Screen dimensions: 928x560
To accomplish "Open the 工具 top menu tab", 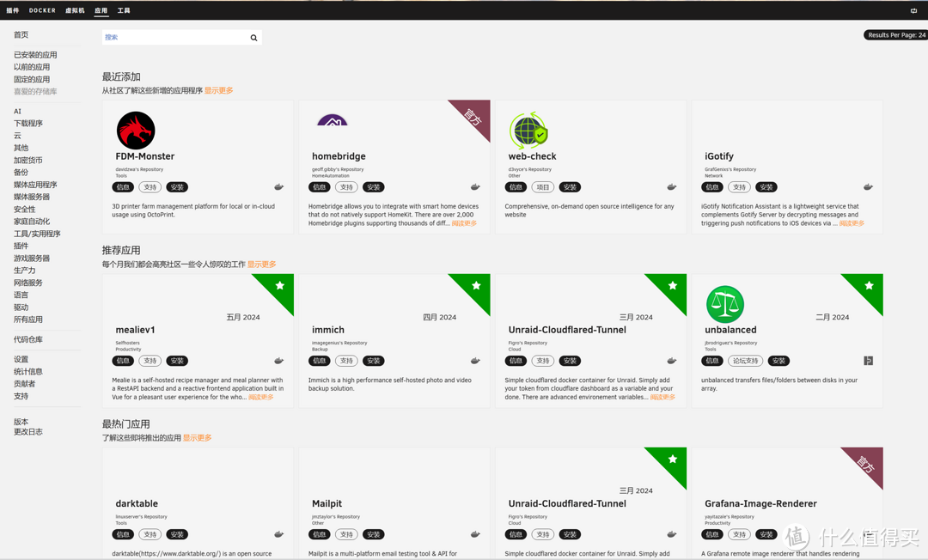I will pyautogui.click(x=124, y=10).
